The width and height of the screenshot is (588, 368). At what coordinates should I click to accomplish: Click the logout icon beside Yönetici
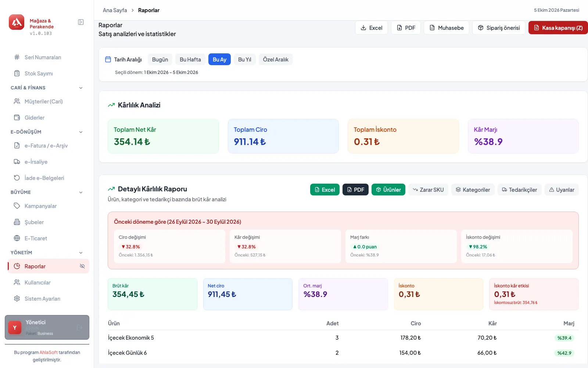tap(79, 327)
